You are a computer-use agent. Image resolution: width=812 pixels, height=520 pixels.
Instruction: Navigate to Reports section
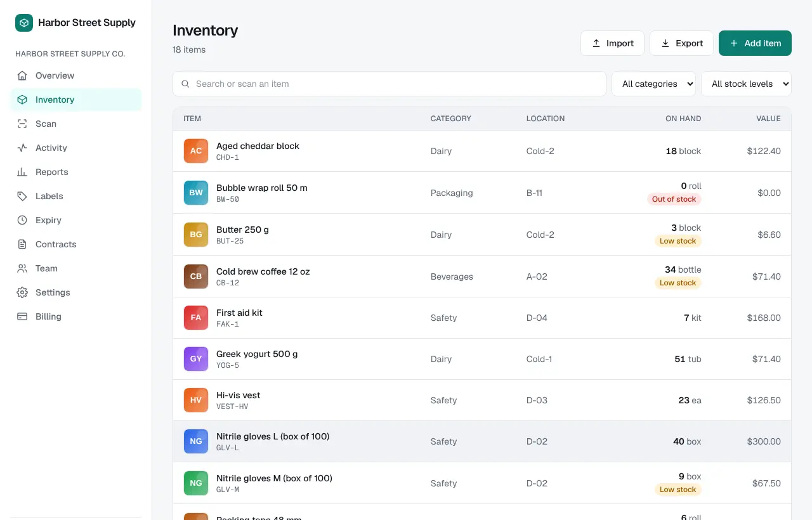point(76,172)
